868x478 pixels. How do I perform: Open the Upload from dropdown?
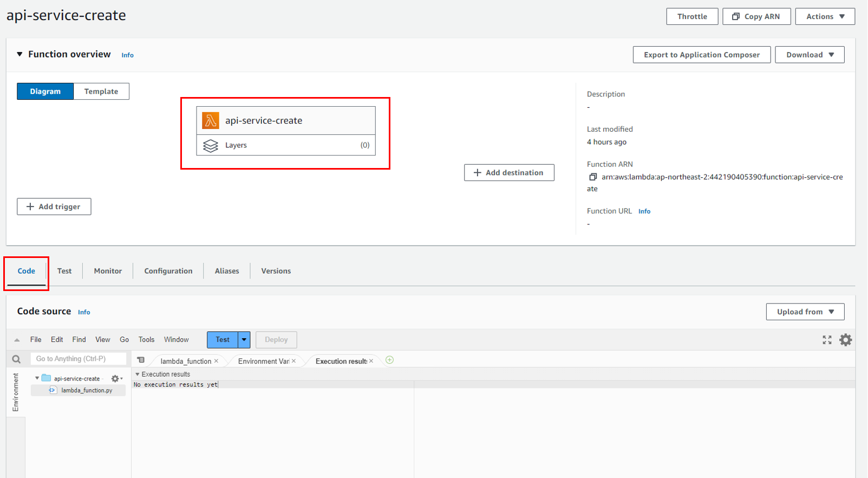805,312
